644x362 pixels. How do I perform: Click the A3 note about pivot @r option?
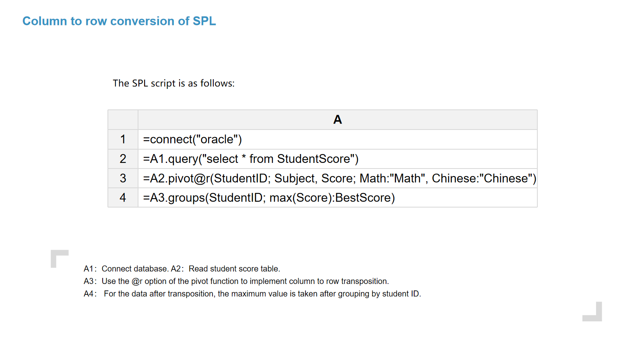click(236, 281)
